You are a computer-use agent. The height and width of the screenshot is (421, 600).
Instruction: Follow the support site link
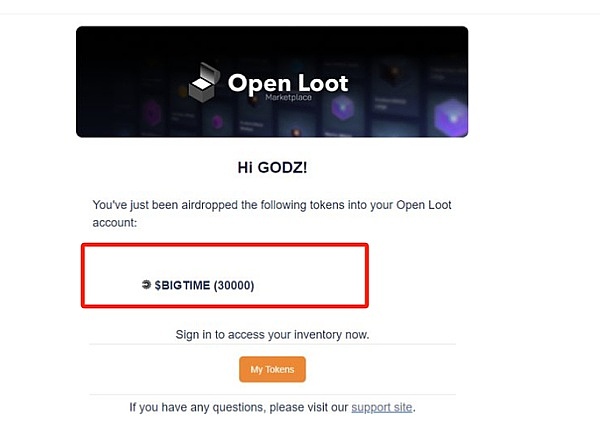click(x=382, y=407)
